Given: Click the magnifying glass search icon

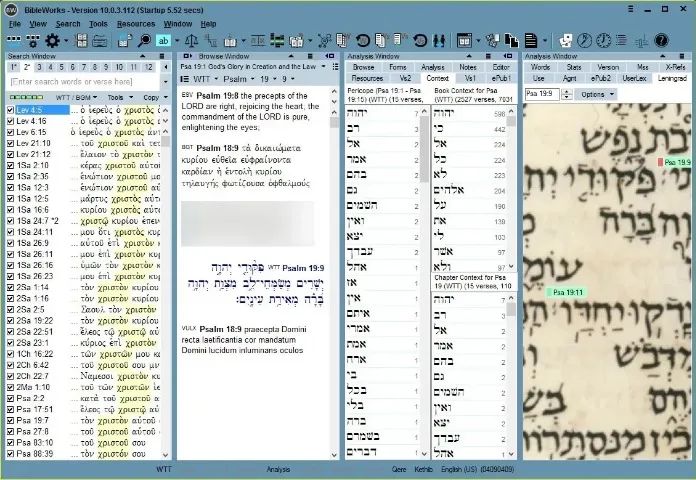Looking at the screenshot, I should pos(144,41).
